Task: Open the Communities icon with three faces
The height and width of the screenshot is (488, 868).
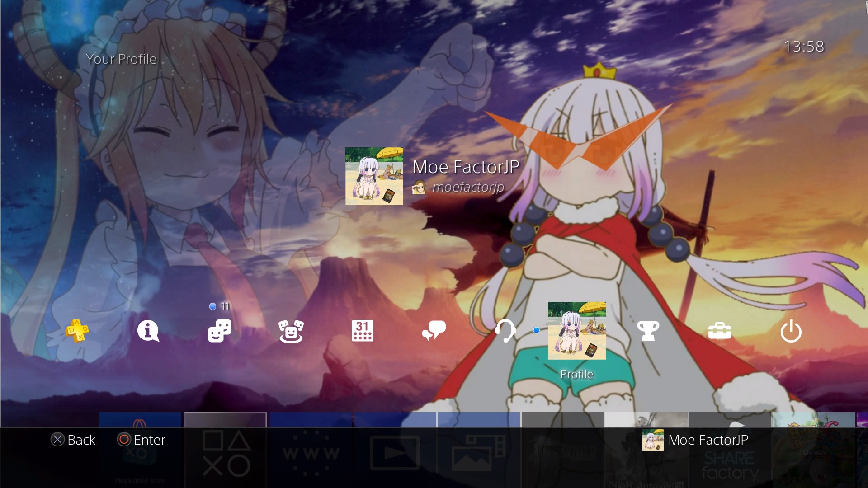Action: [291, 332]
